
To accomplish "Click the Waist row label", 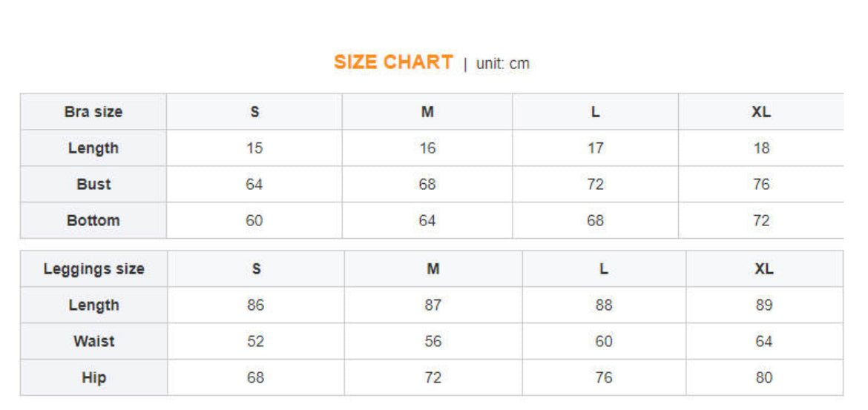I will [93, 342].
